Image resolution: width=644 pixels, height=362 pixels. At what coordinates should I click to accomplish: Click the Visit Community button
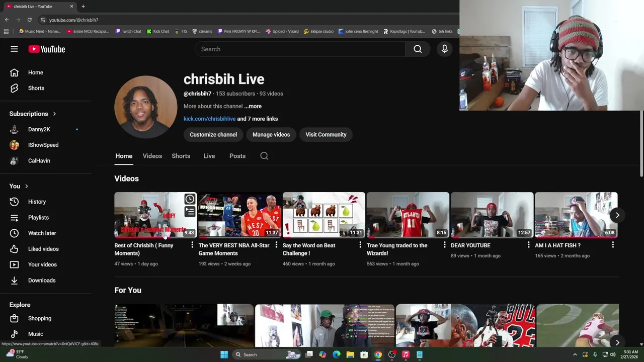[326, 134]
